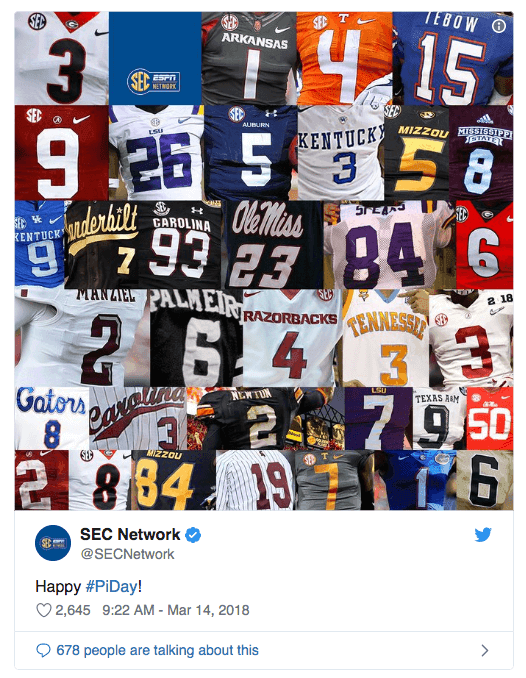The height and width of the screenshot is (678, 526).
Task: Click the Mizzou number 5 jersey
Action: pos(417,153)
